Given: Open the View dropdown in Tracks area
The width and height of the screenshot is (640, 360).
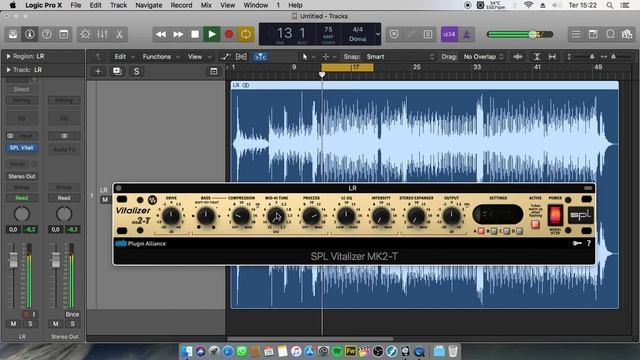Looking at the screenshot, I should (x=199, y=57).
